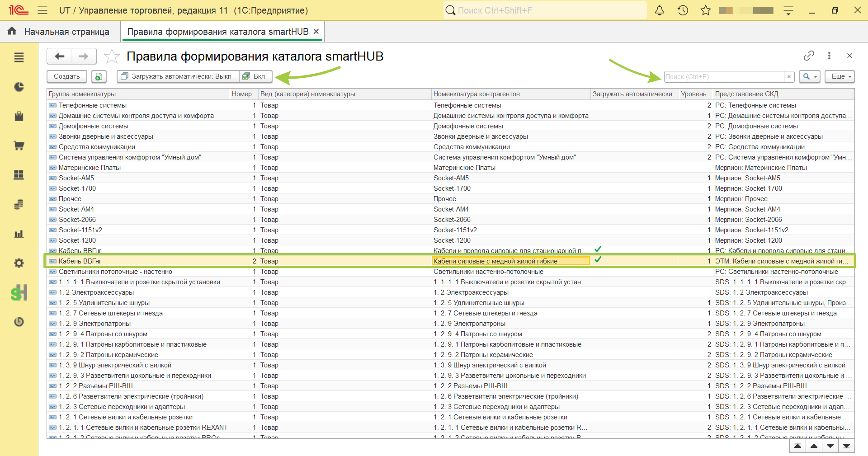Screen dimensions: 868x456
Task: Open the coins finance sidebar section
Action: [x=19, y=204]
